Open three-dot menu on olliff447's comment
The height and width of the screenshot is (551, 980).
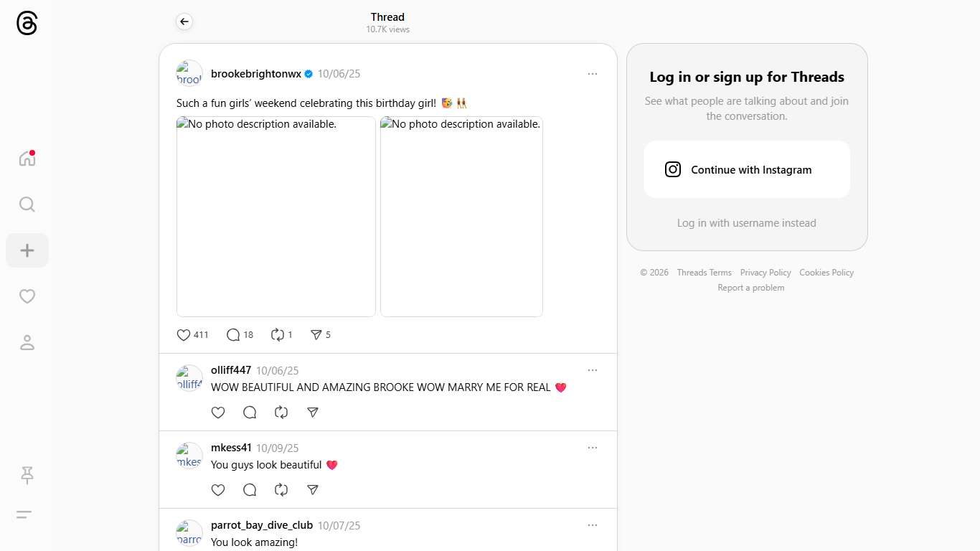[592, 370]
